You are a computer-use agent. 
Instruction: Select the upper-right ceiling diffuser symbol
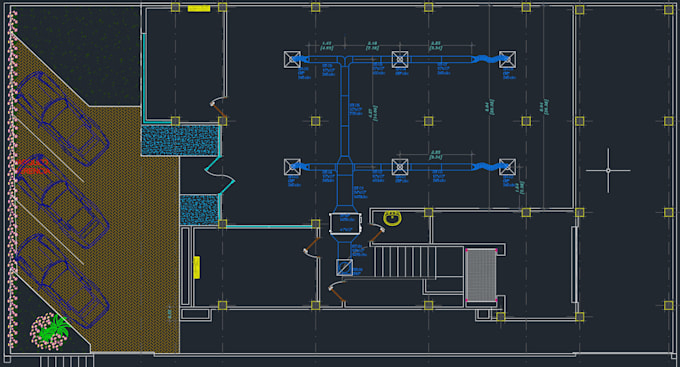point(507,59)
